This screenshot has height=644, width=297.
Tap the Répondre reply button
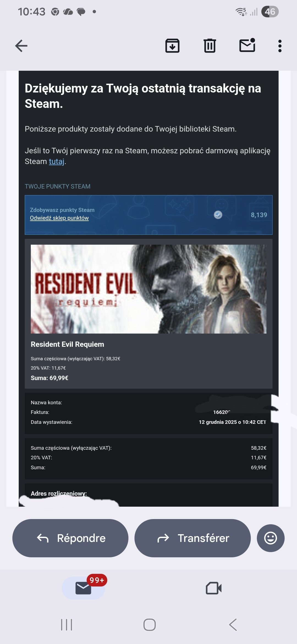[x=70, y=538]
